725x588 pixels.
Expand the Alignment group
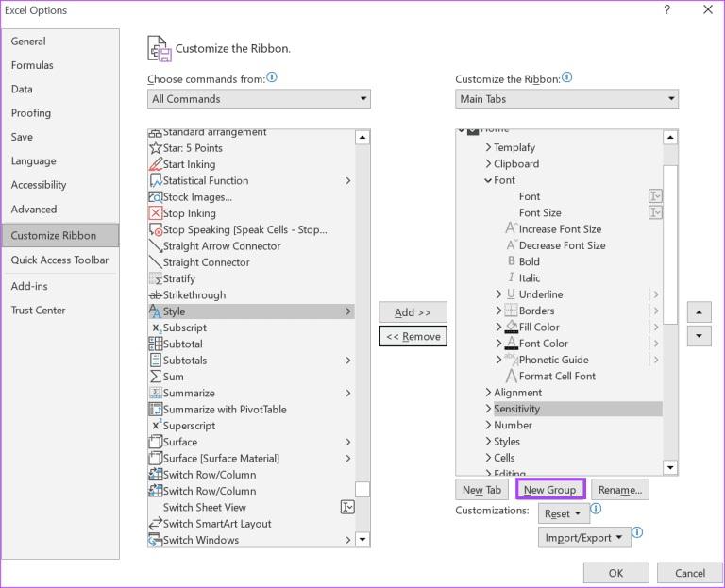click(x=488, y=393)
